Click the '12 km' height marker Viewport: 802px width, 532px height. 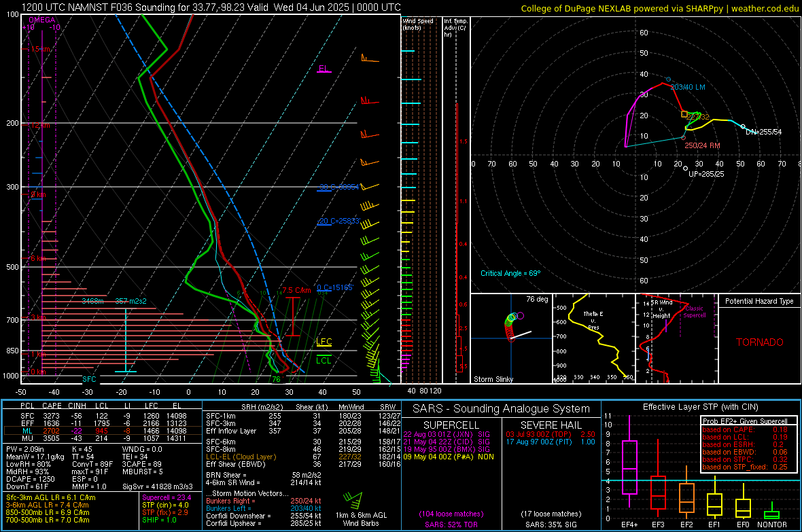(x=40, y=125)
